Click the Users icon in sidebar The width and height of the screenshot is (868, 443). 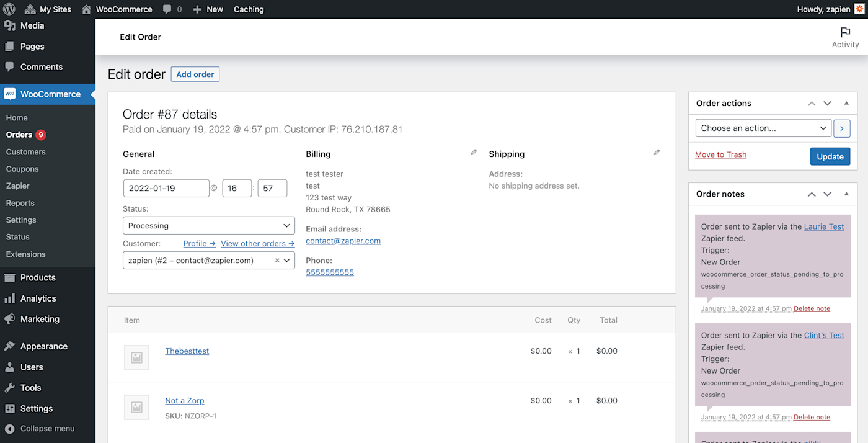click(9, 367)
